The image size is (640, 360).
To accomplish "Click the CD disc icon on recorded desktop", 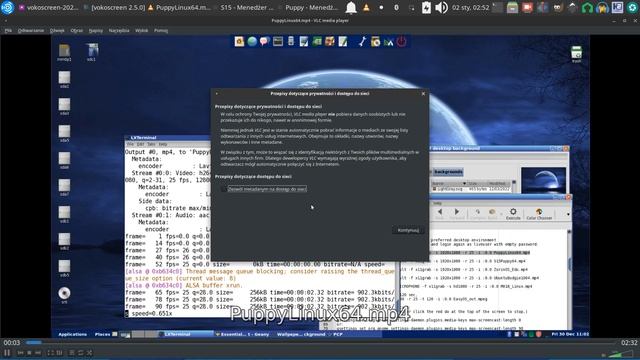I will coord(64,294).
